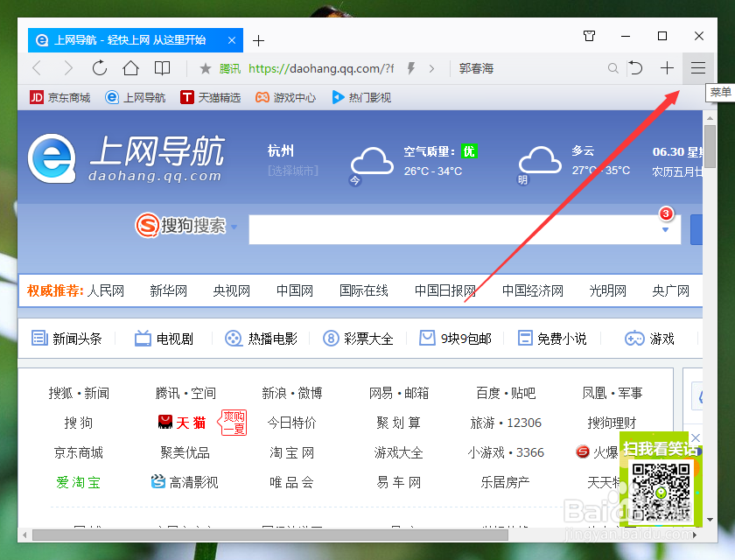Screen dimensions: 735x560
Task: Click the plus icon beside the menu button
Action: tap(667, 68)
